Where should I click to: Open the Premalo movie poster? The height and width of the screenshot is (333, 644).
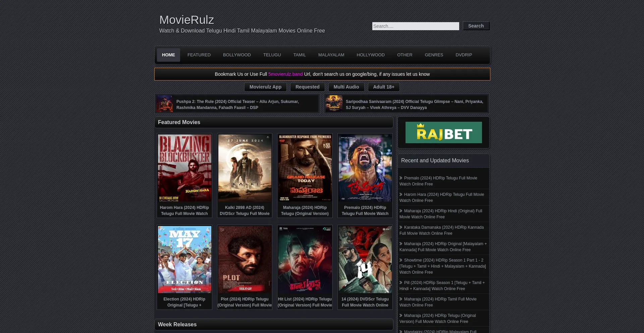coord(365,168)
